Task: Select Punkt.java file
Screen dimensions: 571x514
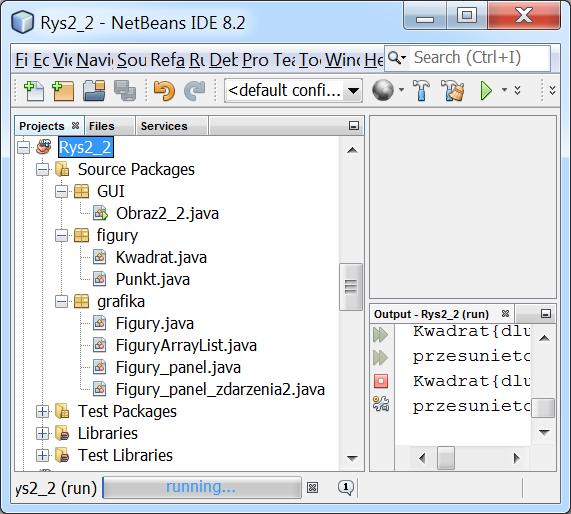Action: click(153, 279)
